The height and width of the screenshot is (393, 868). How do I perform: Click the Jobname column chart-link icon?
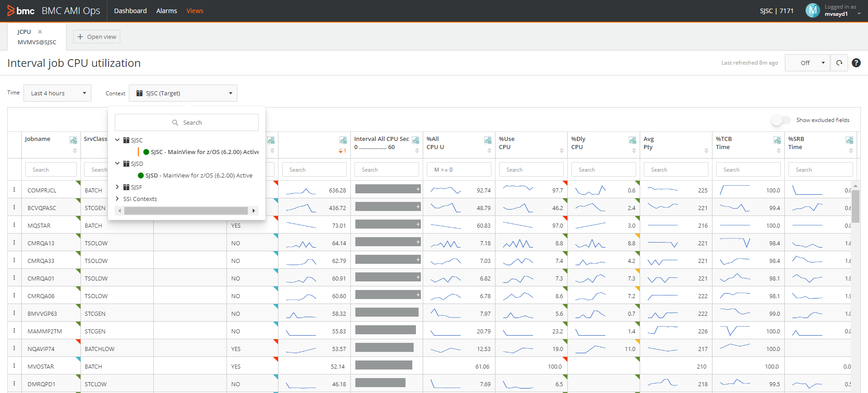73,140
